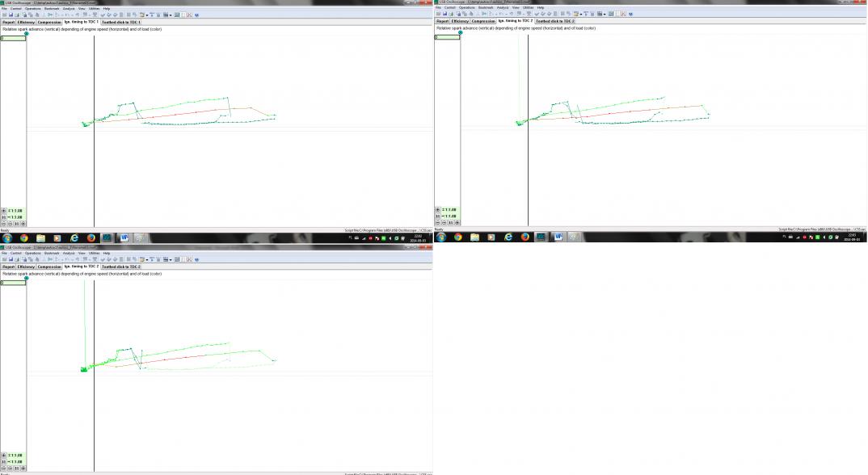868x475 pixels.
Task: Open the Bookmark menu in upper-right window
Action: [x=486, y=8]
